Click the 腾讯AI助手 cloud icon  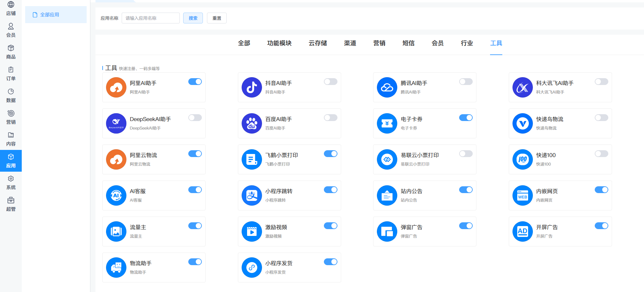(x=387, y=87)
